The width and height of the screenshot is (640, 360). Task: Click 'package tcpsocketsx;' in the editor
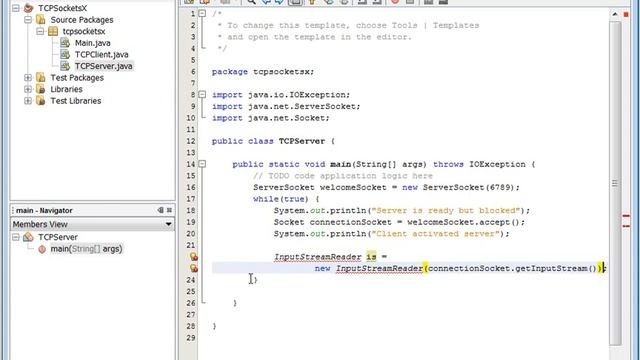point(263,72)
